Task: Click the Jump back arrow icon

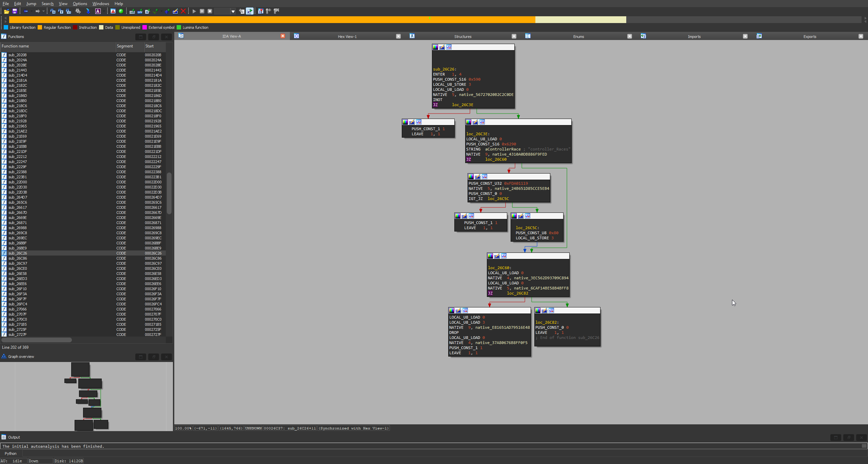Action: click(26, 11)
